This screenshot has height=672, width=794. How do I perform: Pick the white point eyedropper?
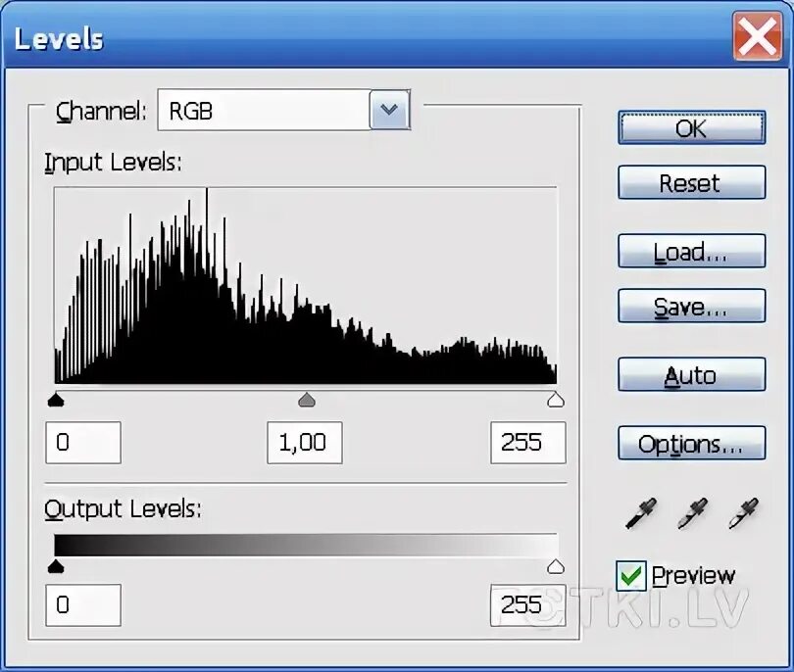coord(743,513)
